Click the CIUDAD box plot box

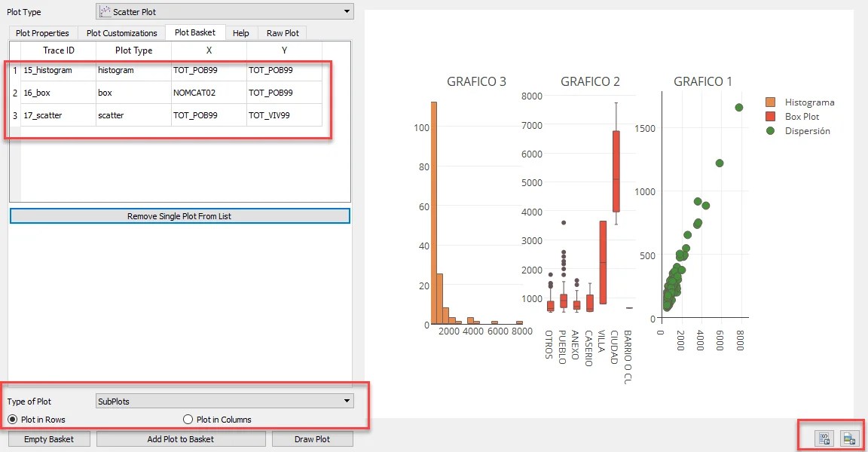pyautogui.click(x=616, y=172)
